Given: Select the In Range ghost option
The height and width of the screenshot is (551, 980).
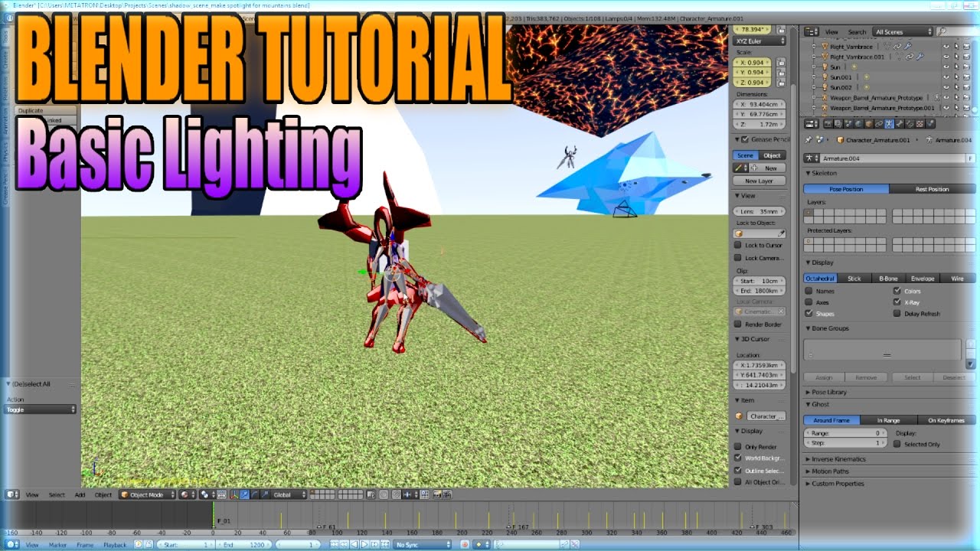Looking at the screenshot, I should coord(888,420).
